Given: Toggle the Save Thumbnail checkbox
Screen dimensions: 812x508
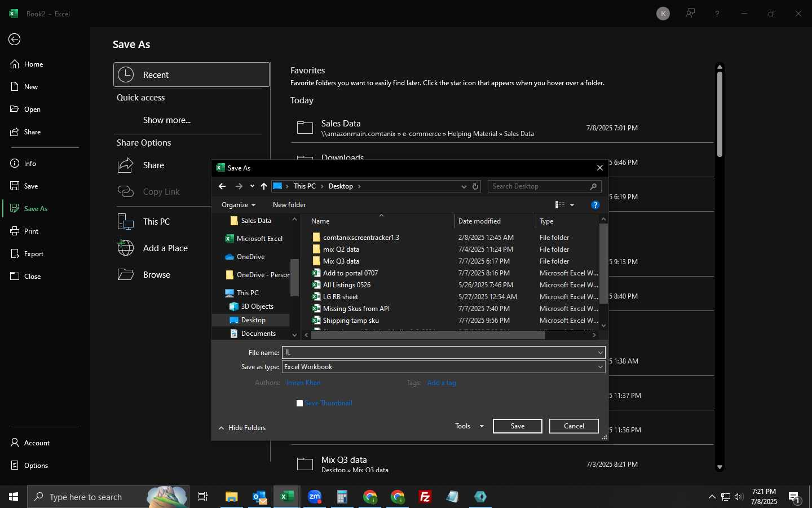Looking at the screenshot, I should pyautogui.click(x=300, y=403).
